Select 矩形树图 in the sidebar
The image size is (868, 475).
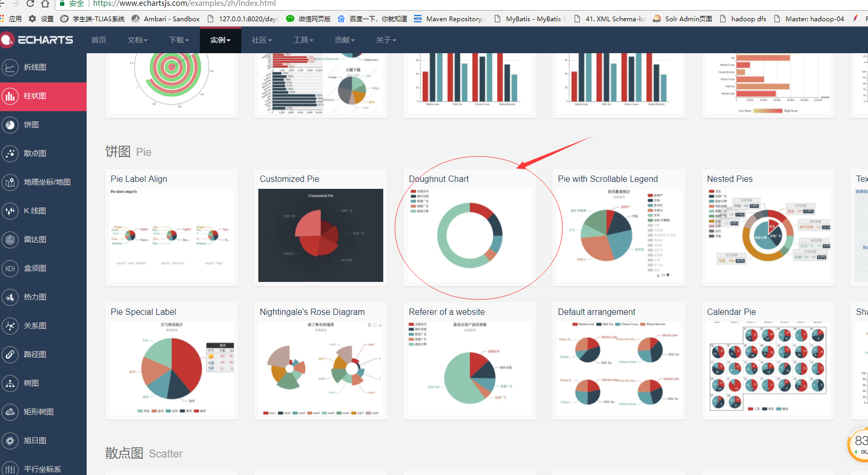pos(39,412)
